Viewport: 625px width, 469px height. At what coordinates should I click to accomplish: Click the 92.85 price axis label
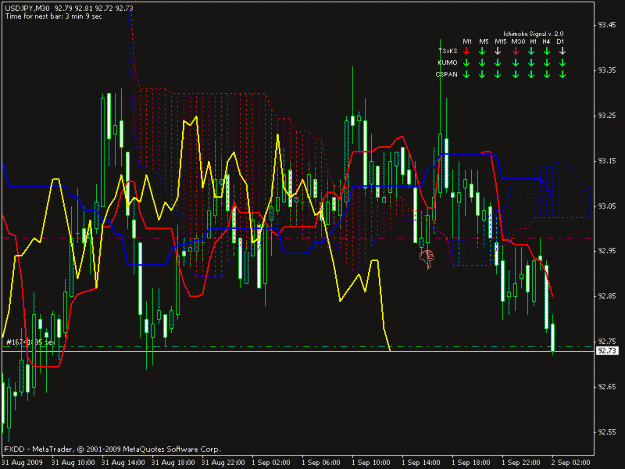point(607,296)
